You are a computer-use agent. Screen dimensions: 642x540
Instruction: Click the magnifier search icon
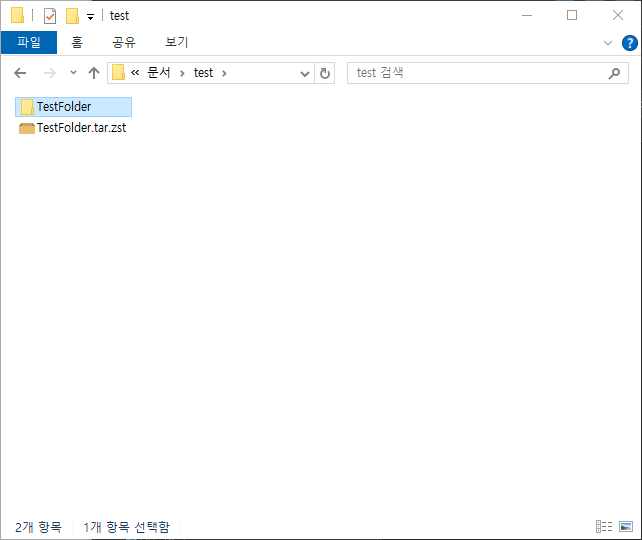[614, 73]
